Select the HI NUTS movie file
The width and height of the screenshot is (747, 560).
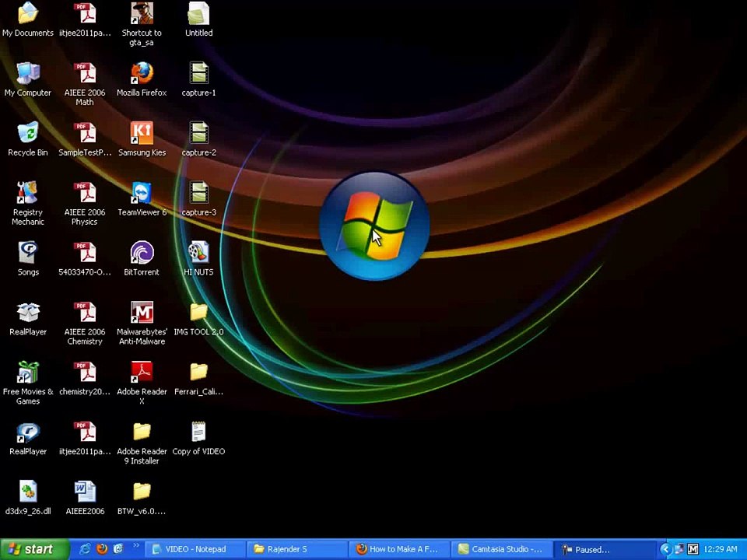point(198,258)
